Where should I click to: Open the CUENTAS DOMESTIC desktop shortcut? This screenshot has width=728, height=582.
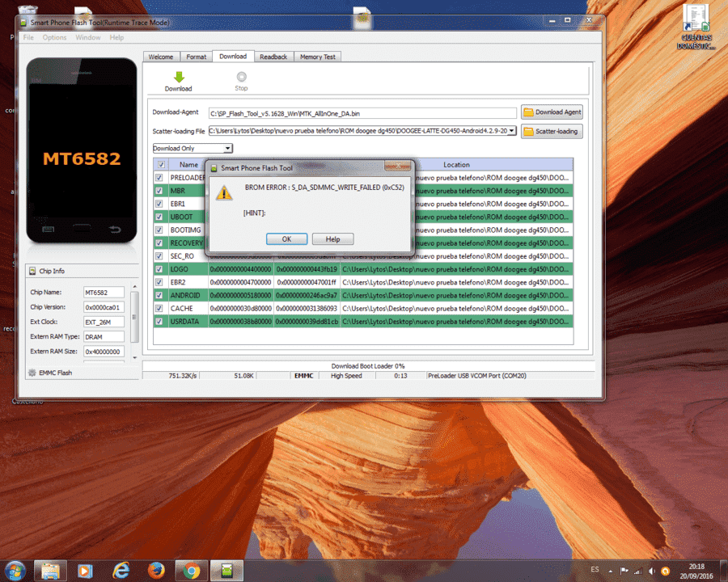[x=696, y=27]
